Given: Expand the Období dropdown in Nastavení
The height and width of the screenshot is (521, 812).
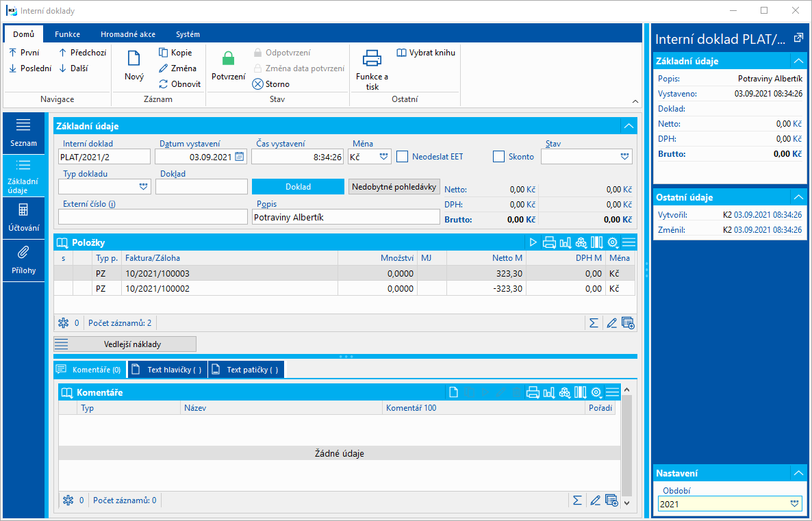Looking at the screenshot, I should 794,504.
